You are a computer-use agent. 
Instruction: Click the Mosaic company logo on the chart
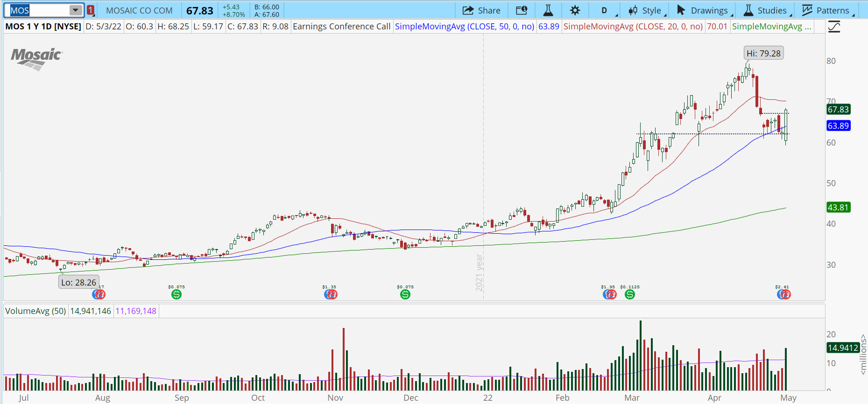37,59
